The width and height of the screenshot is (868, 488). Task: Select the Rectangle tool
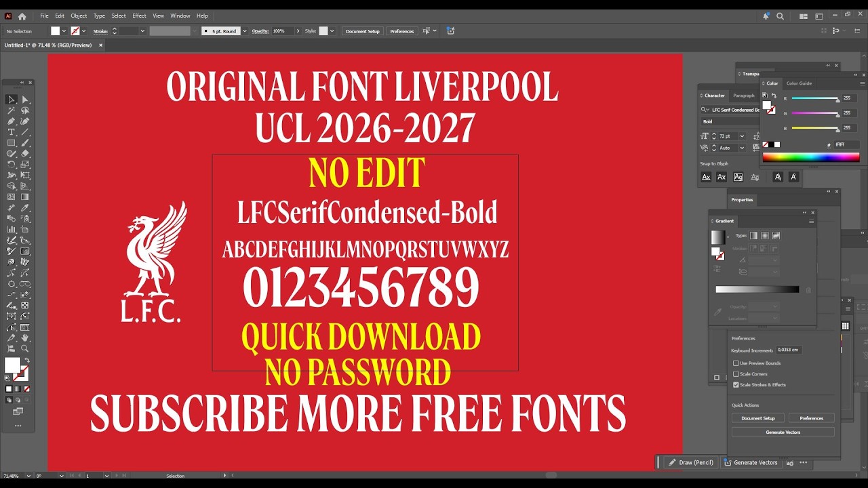click(x=12, y=143)
